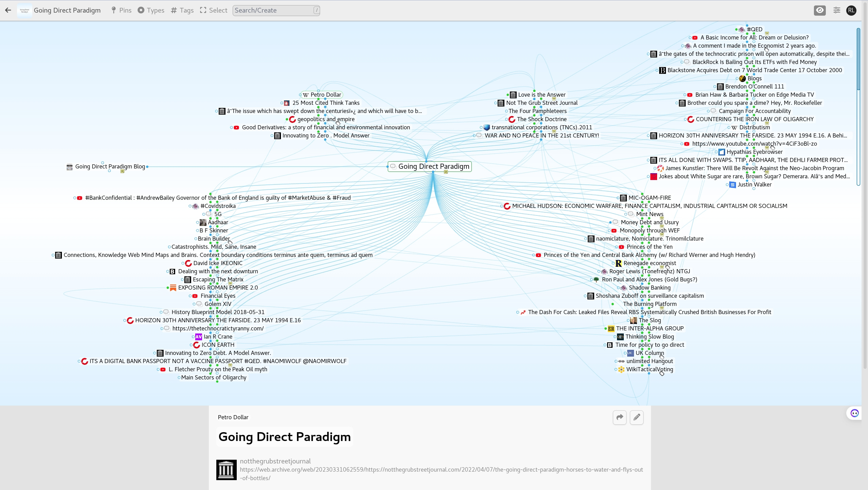Click the portrait icon beside The Slog
Screen dimensions: 868x490
pyautogui.click(x=634, y=321)
